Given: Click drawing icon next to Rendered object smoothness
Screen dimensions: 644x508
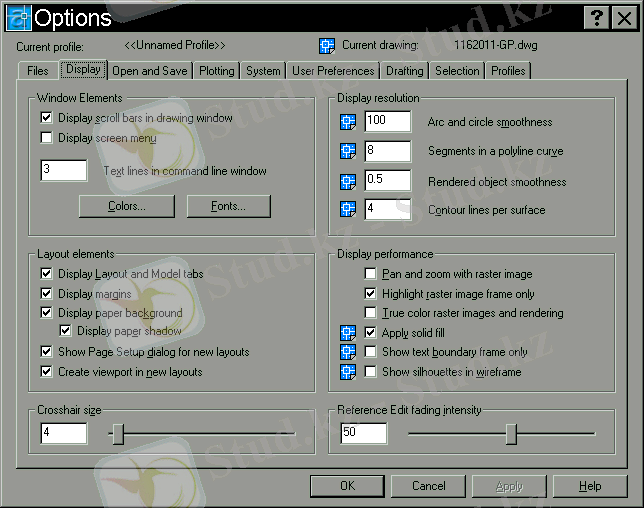Looking at the screenshot, I should click(348, 181).
